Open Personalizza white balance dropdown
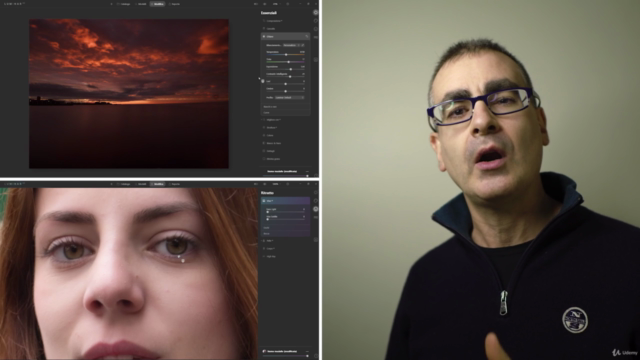This screenshot has height=360, width=640. click(x=291, y=45)
